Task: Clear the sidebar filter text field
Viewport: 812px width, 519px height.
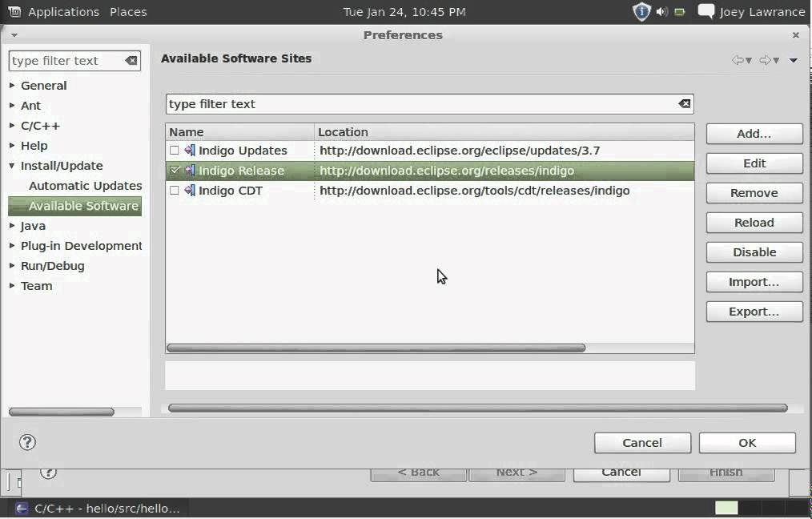Action: point(131,61)
